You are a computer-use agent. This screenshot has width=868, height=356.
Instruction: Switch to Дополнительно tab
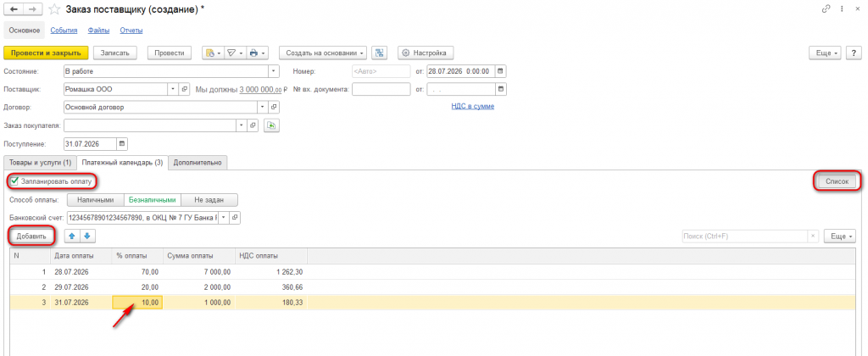click(x=198, y=163)
